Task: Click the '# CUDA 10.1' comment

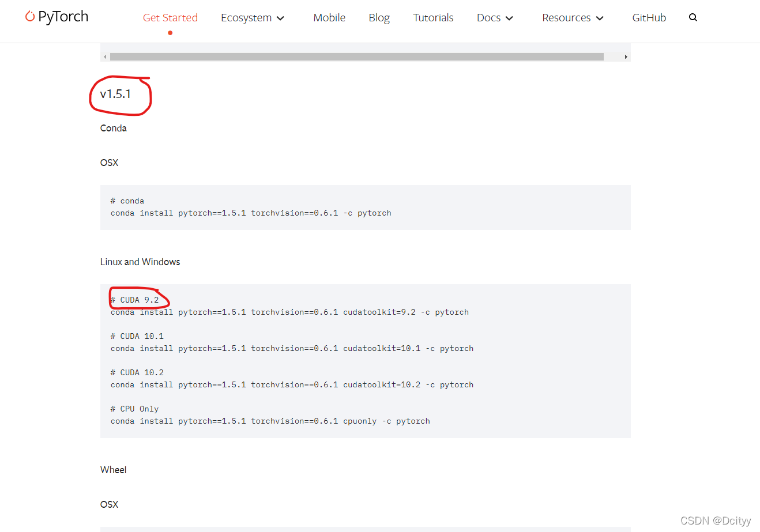Action: coord(137,336)
